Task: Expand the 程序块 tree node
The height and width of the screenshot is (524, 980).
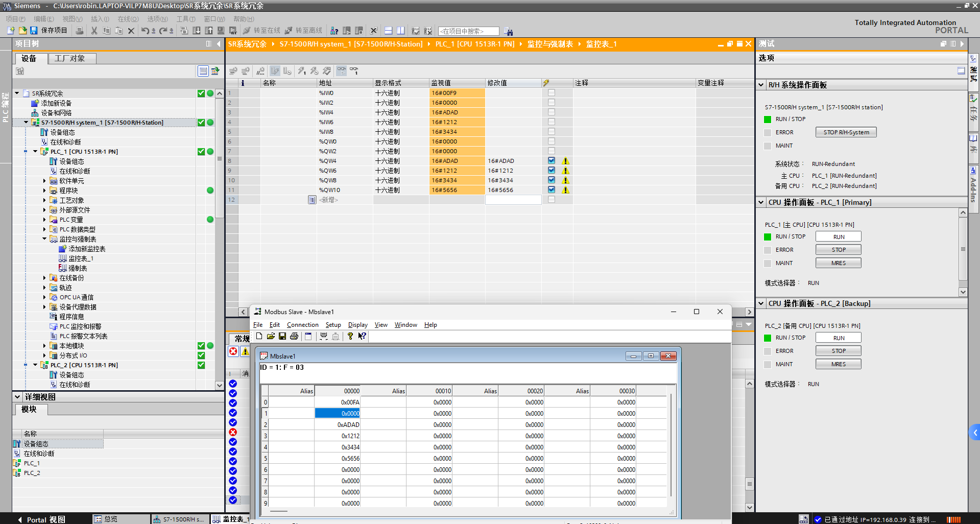Action: click(x=44, y=190)
